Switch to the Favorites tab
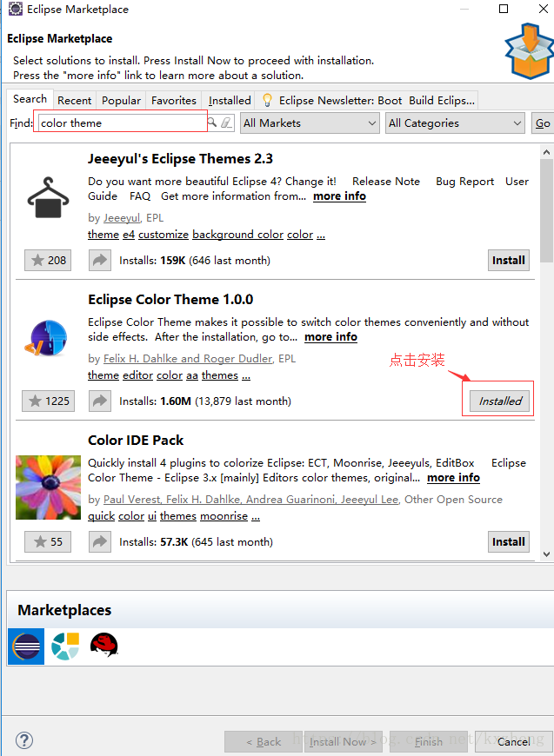 click(x=174, y=100)
